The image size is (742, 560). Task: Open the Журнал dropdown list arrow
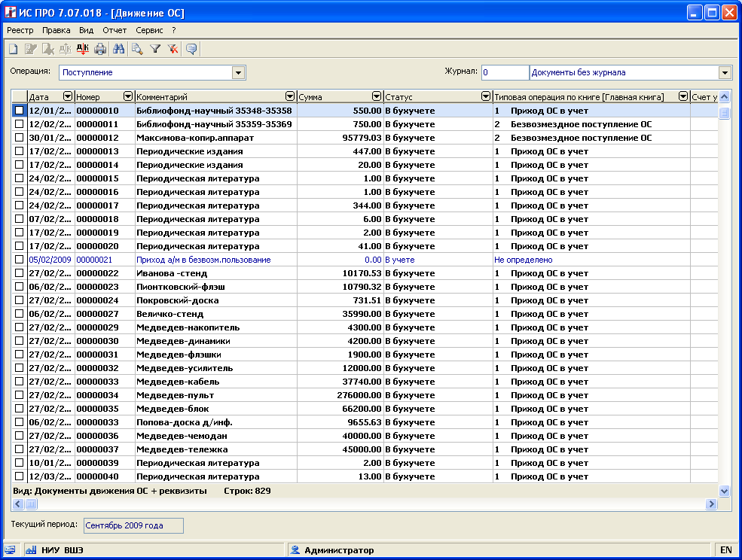point(725,73)
